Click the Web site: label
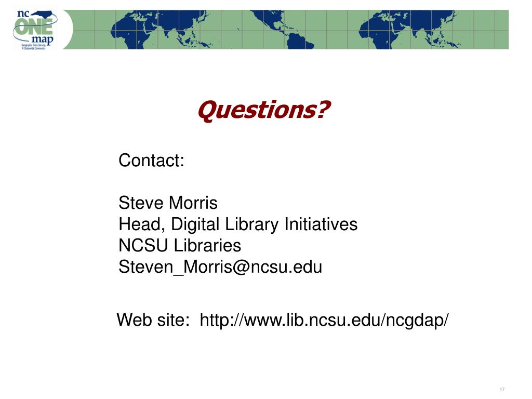 click(x=153, y=320)
